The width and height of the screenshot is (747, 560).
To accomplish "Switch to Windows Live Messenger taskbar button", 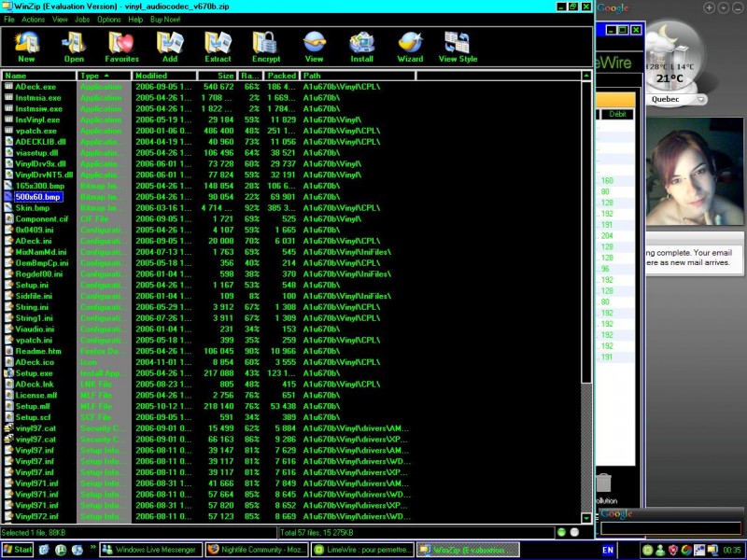I will [x=151, y=550].
